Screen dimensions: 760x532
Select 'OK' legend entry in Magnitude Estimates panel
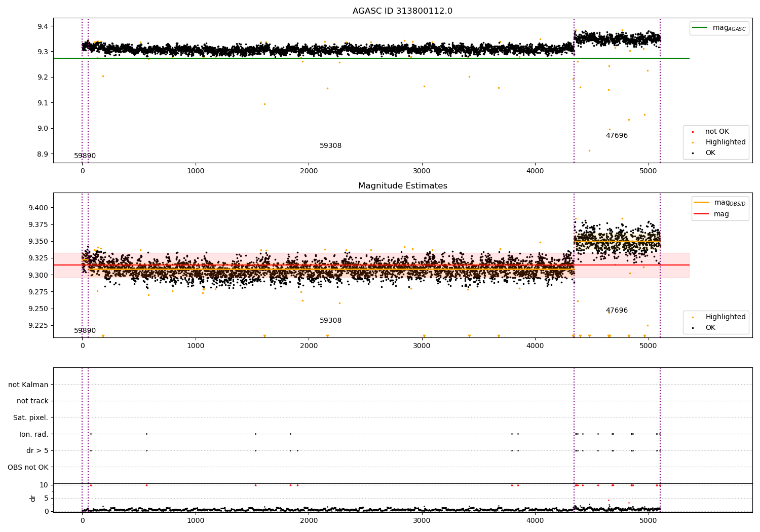[x=710, y=328]
